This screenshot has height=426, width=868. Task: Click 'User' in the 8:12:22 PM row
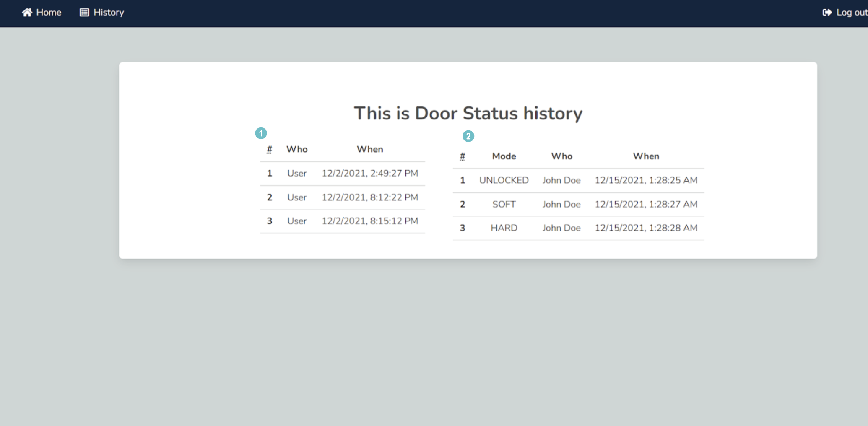click(x=297, y=197)
